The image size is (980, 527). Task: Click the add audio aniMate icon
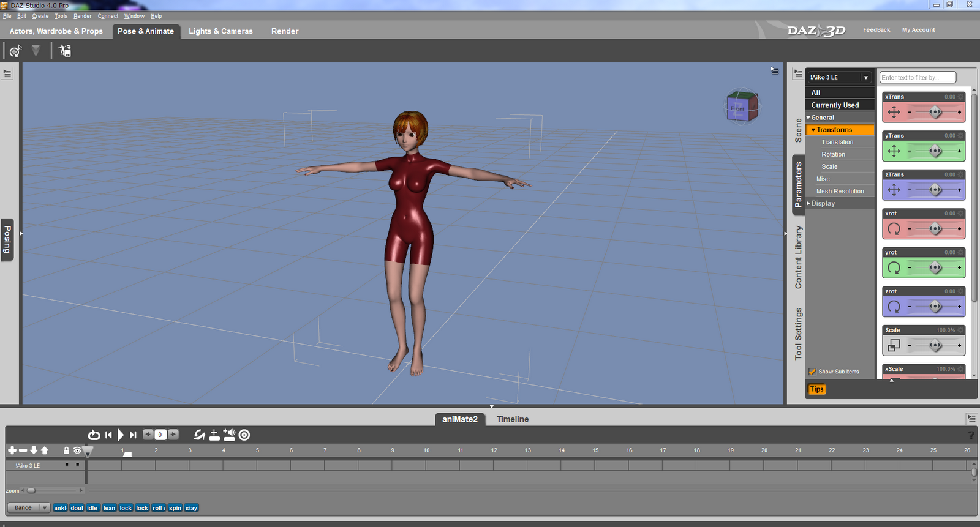pos(229,435)
